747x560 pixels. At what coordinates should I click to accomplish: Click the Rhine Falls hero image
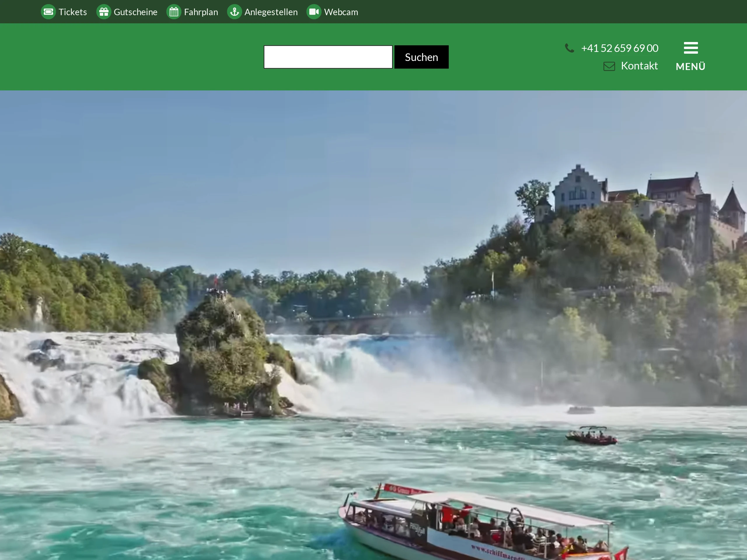click(x=373, y=325)
